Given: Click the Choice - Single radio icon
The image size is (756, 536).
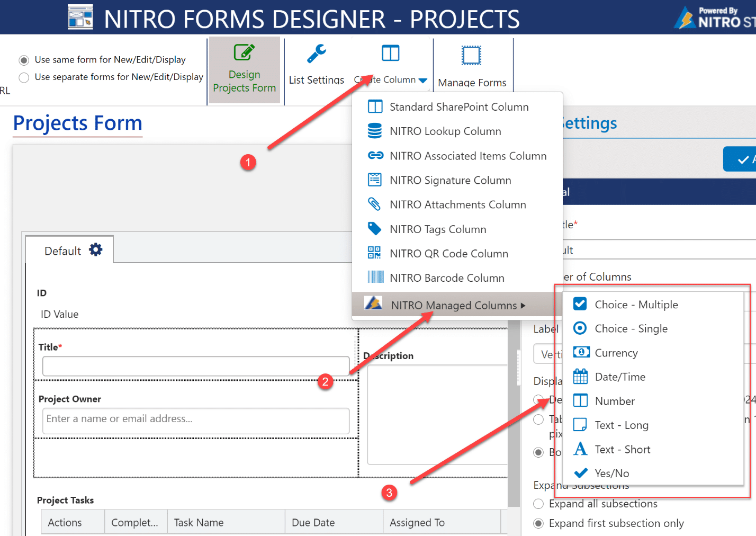Looking at the screenshot, I should (580, 328).
